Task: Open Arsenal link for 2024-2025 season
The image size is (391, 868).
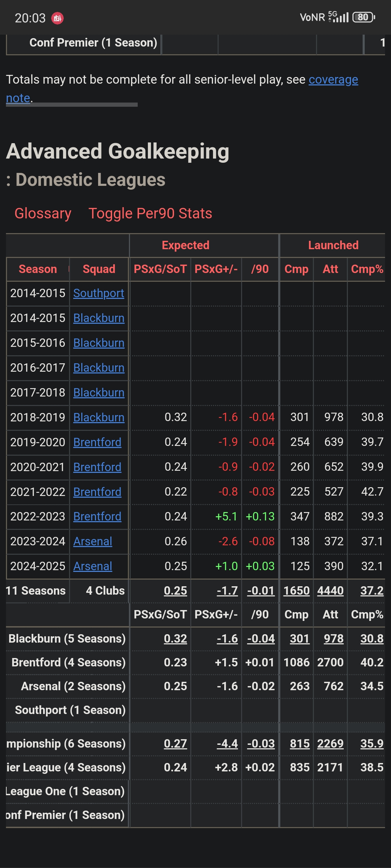Action: [x=92, y=566]
